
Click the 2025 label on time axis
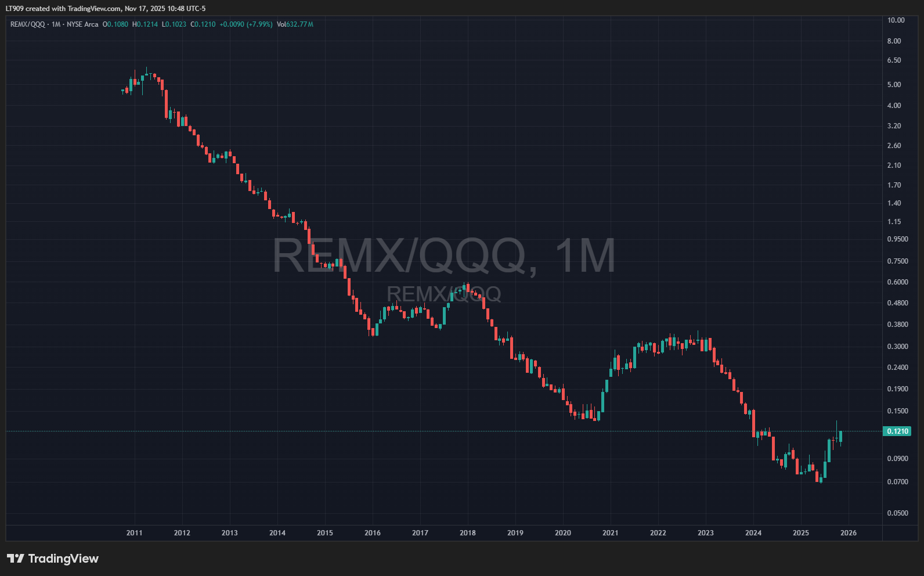coord(801,533)
